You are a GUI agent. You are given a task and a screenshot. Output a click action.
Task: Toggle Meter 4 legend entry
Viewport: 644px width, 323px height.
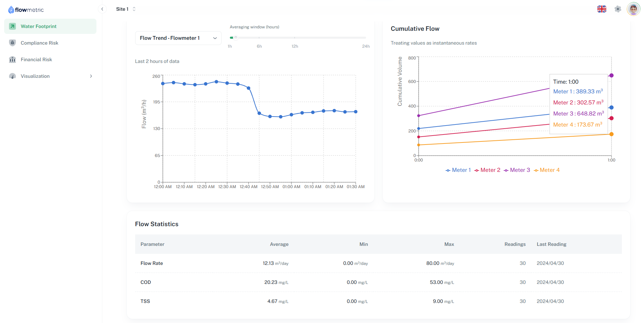pos(547,170)
